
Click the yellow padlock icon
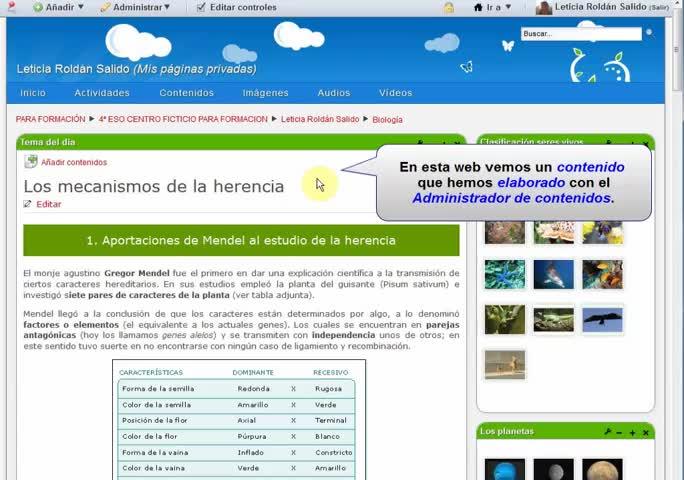pyautogui.click(x=448, y=7)
